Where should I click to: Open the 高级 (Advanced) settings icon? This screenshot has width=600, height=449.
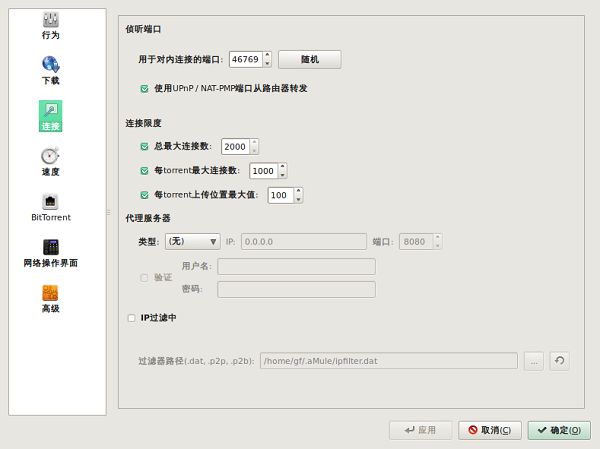point(51,299)
